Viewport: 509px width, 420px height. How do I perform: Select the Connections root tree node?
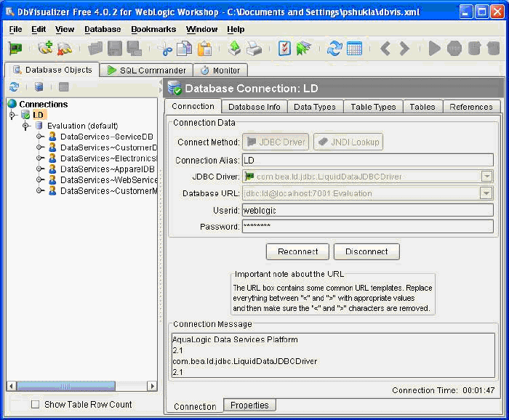[x=43, y=104]
